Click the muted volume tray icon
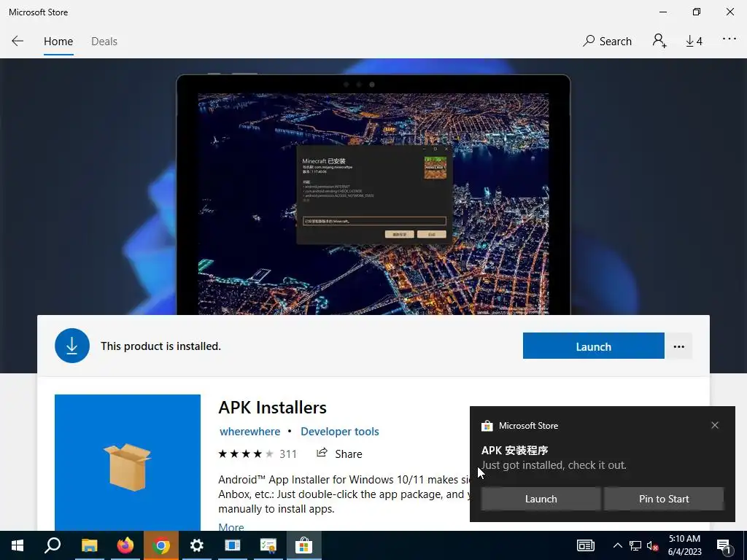The height and width of the screenshot is (560, 747). [x=652, y=545]
